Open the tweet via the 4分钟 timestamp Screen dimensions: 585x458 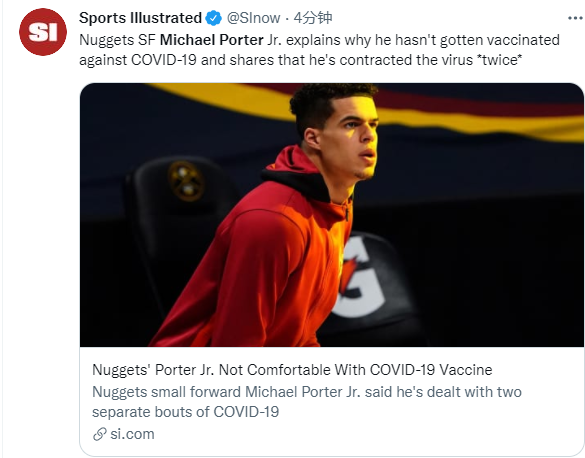(x=313, y=18)
